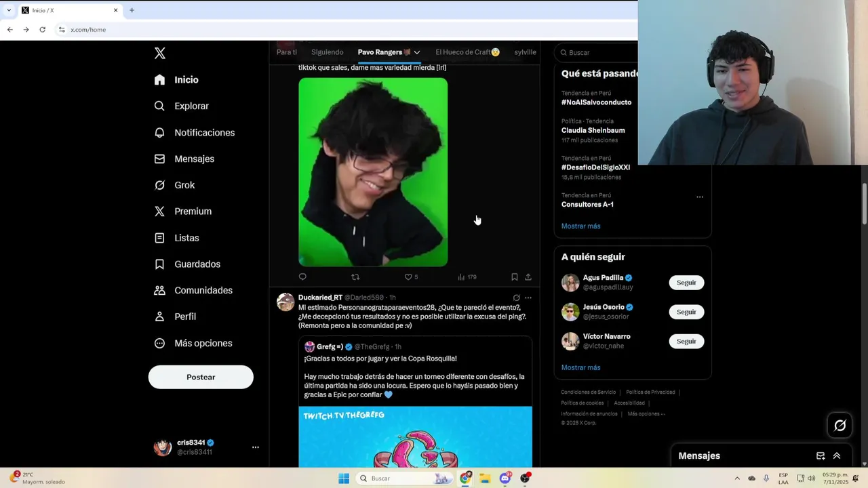Select Pavo Rangers tab
Screen dimensions: 868x488
(x=384, y=52)
